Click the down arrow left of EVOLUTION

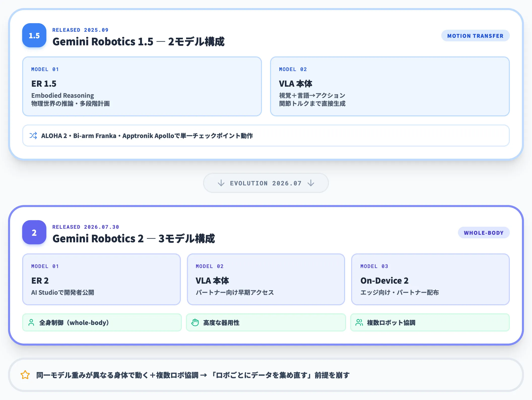(221, 183)
